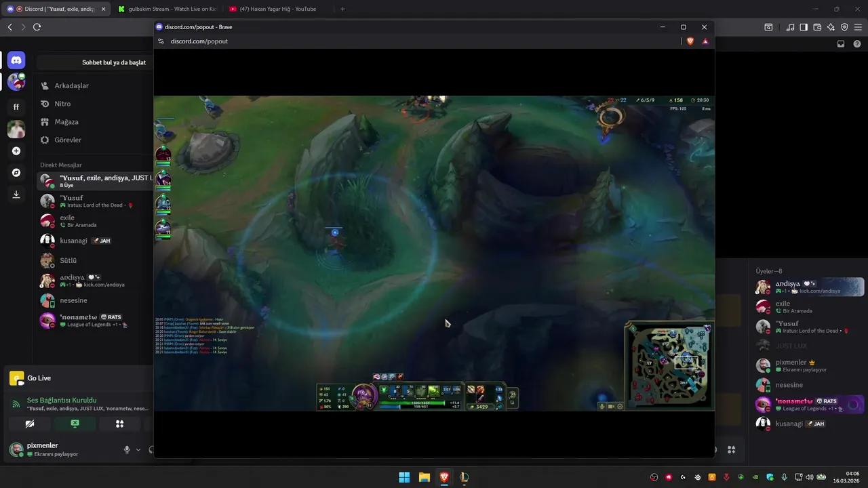Image resolution: width=868 pixels, height=488 pixels.
Task: Click Brave Rewards triangle in popout
Action: pos(705,41)
